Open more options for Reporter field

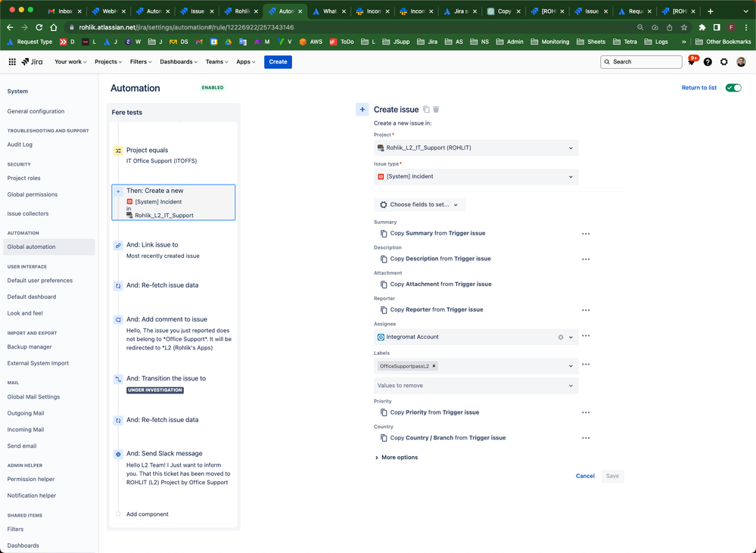tap(586, 310)
